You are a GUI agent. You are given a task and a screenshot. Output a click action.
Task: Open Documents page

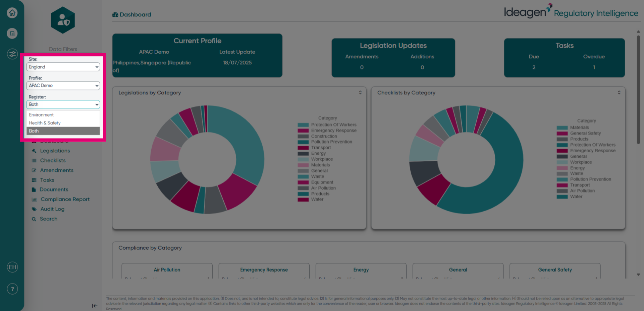point(54,190)
